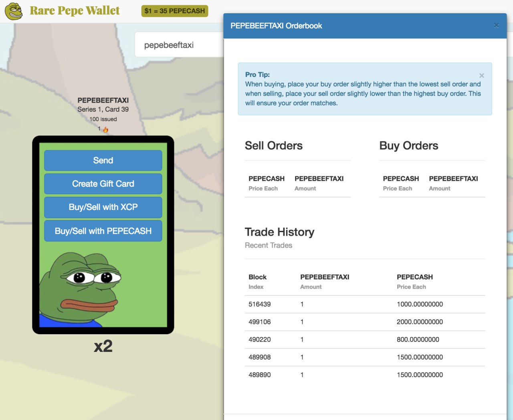
Task: Open the Rare Pepe Wallet title link
Action: (75, 11)
